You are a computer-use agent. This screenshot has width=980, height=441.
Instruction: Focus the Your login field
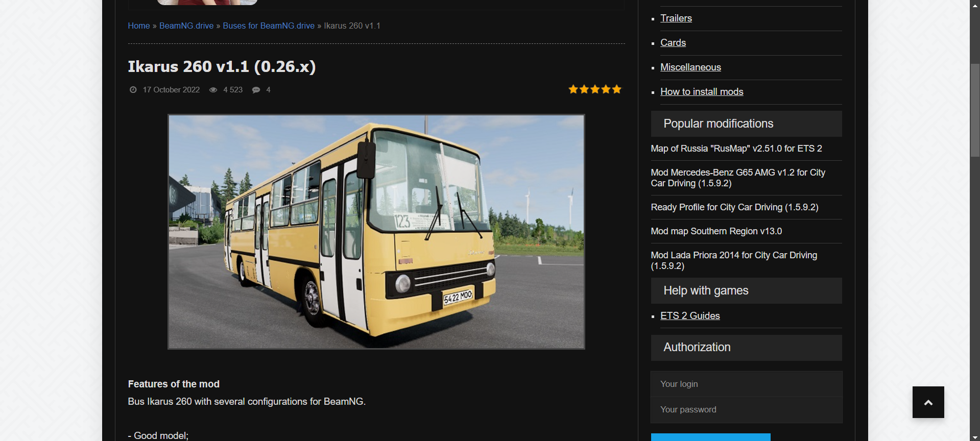click(x=746, y=384)
